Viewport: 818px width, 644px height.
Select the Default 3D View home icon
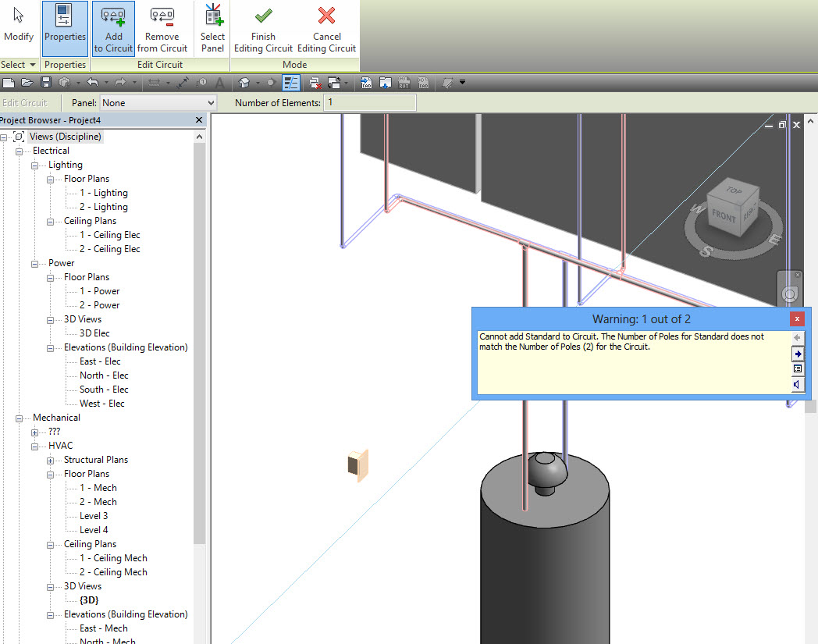(x=244, y=82)
